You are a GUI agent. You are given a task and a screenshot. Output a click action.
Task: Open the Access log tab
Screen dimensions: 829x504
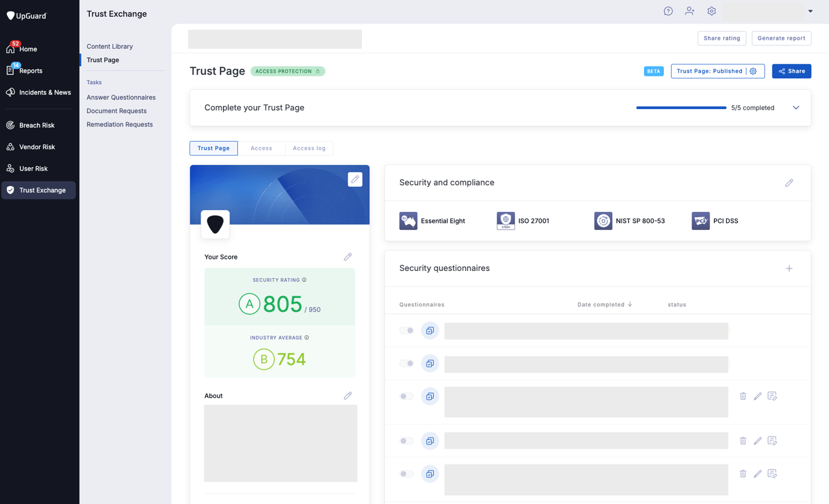pyautogui.click(x=309, y=148)
